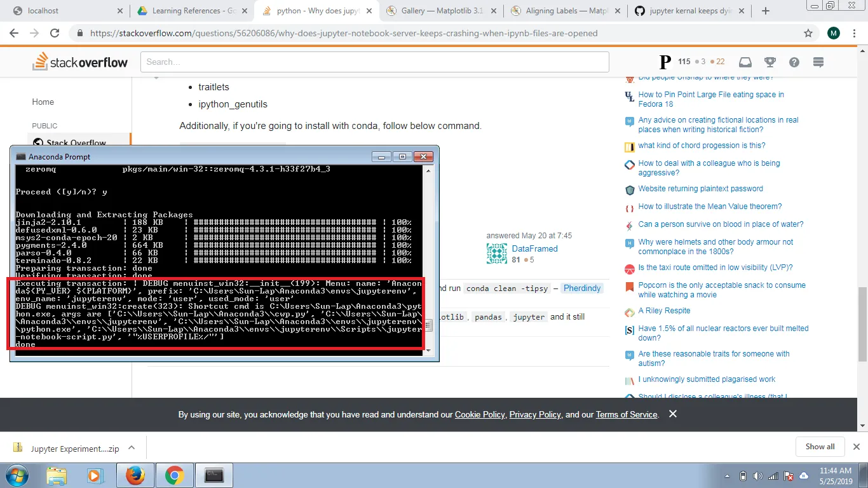Open the volume control in the tray
This screenshot has height=488, width=868.
point(757,476)
